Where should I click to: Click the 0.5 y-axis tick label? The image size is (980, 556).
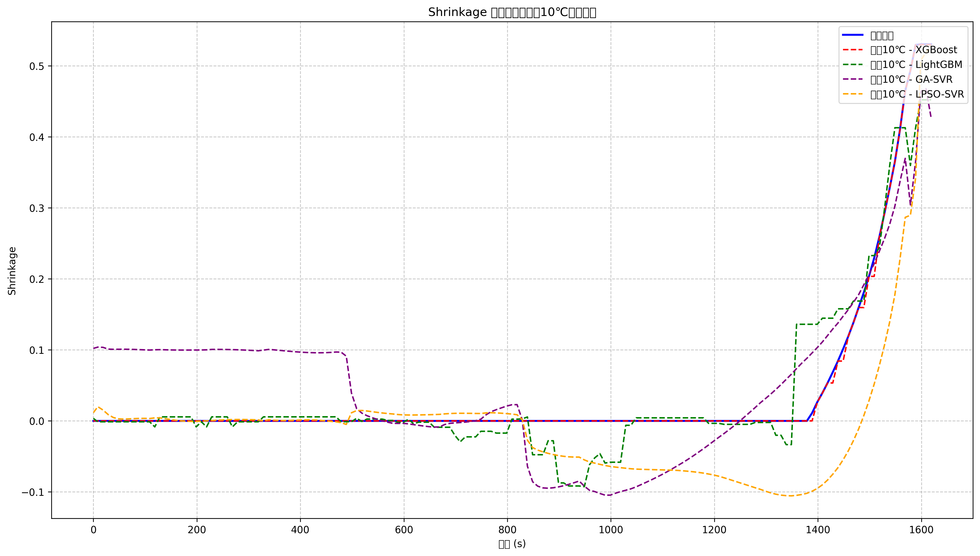37,67
